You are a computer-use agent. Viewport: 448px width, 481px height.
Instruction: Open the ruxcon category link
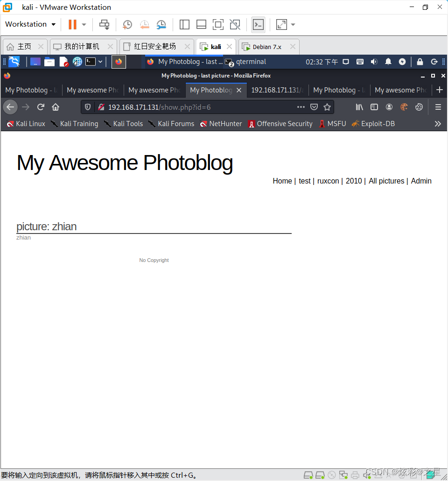click(x=328, y=181)
